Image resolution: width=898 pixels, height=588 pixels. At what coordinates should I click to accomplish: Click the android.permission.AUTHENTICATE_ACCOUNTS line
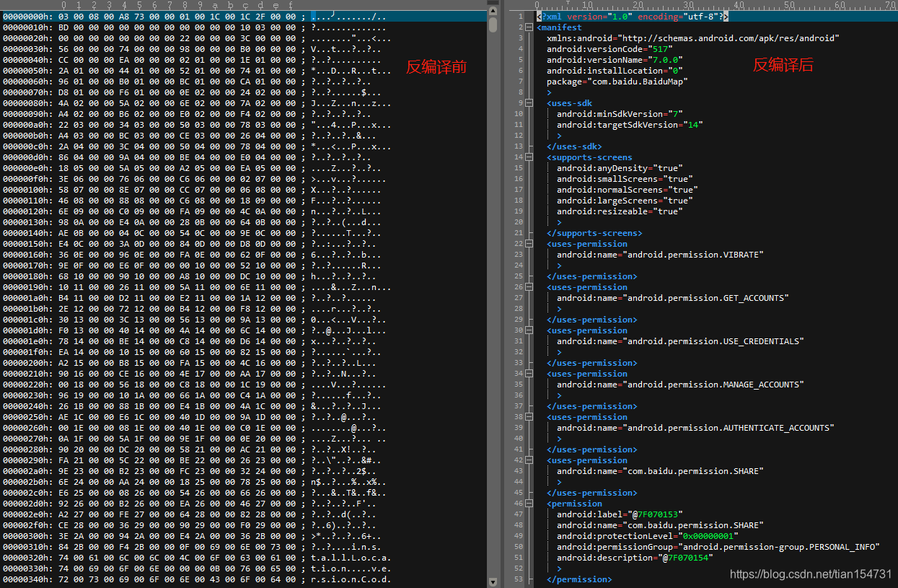[x=695, y=428]
